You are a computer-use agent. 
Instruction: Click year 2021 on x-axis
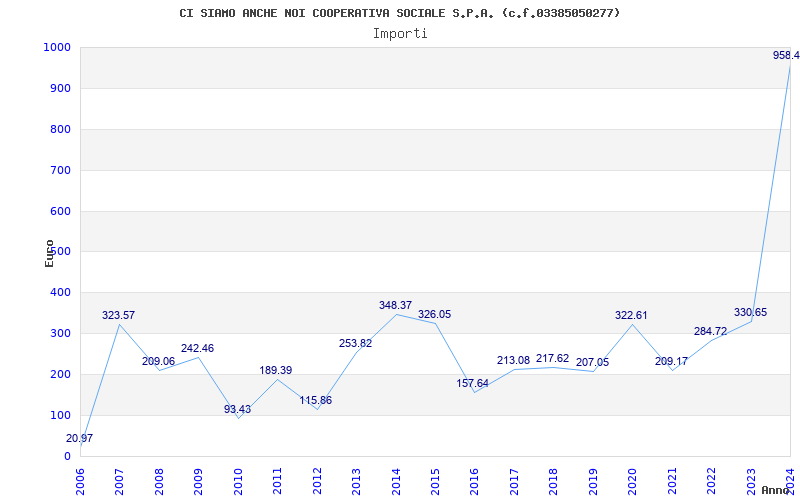click(672, 482)
